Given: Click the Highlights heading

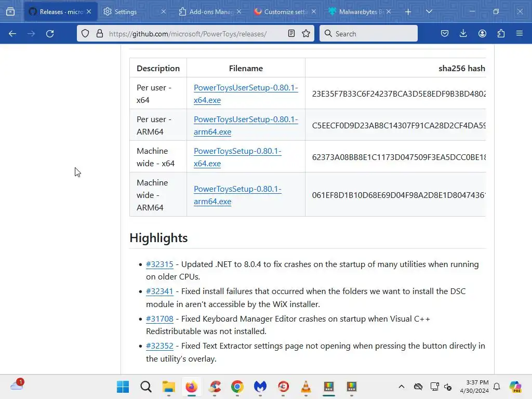Looking at the screenshot, I should [158, 238].
